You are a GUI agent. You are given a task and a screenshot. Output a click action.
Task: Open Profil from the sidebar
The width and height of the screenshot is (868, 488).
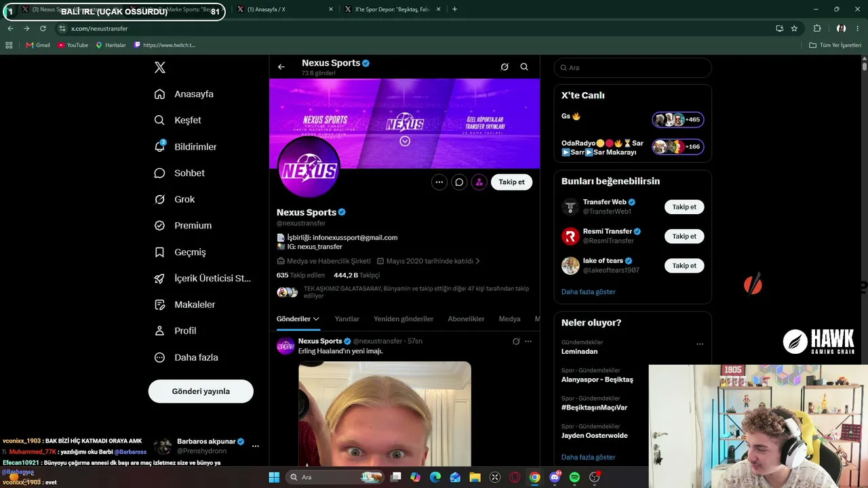point(175,331)
